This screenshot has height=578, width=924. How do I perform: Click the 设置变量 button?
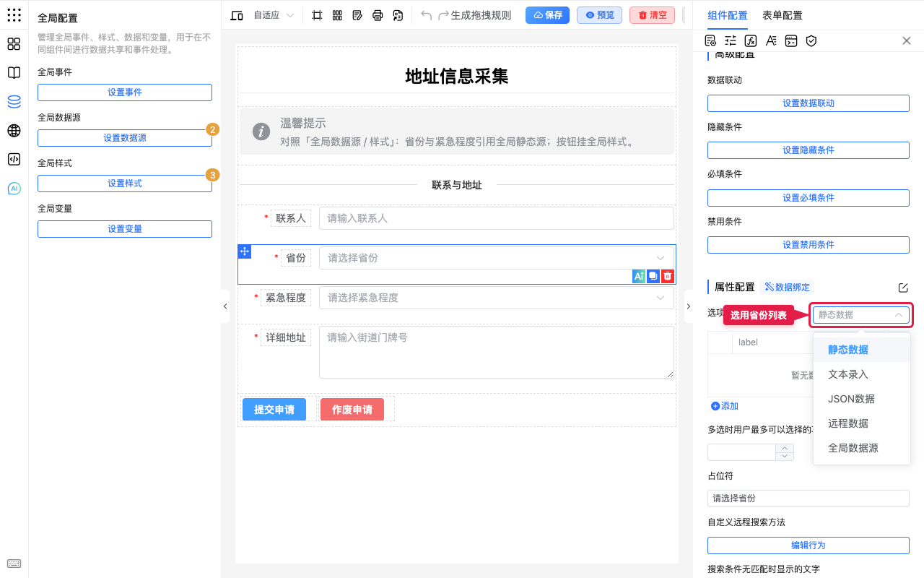[125, 229]
